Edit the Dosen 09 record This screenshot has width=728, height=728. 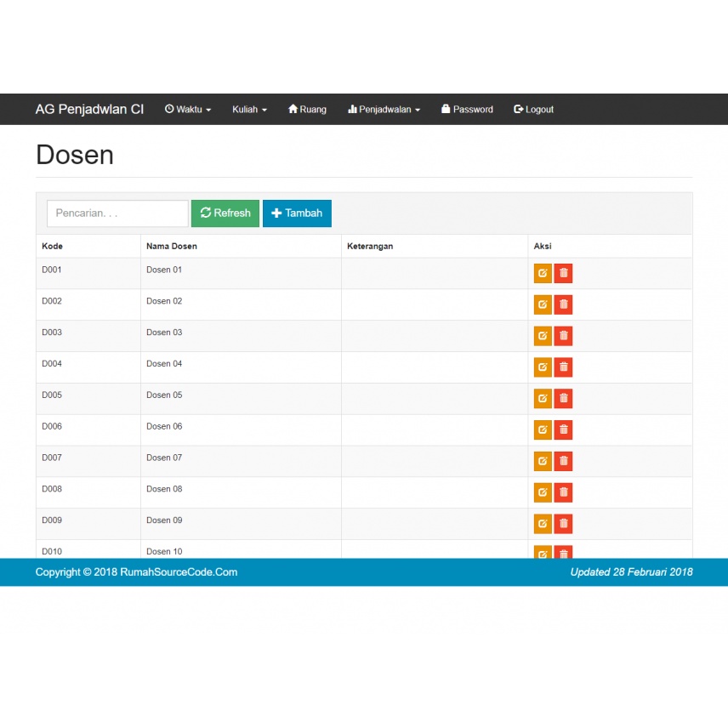[543, 524]
